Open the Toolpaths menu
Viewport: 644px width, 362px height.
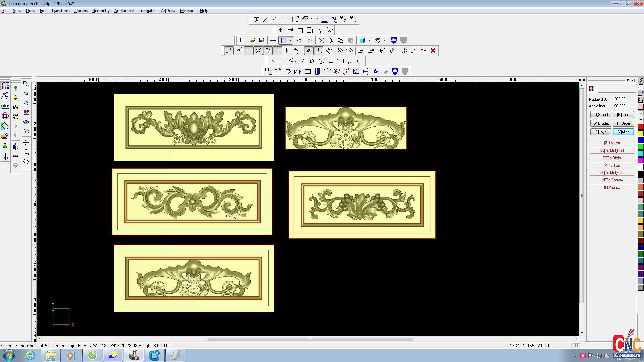tap(147, 11)
